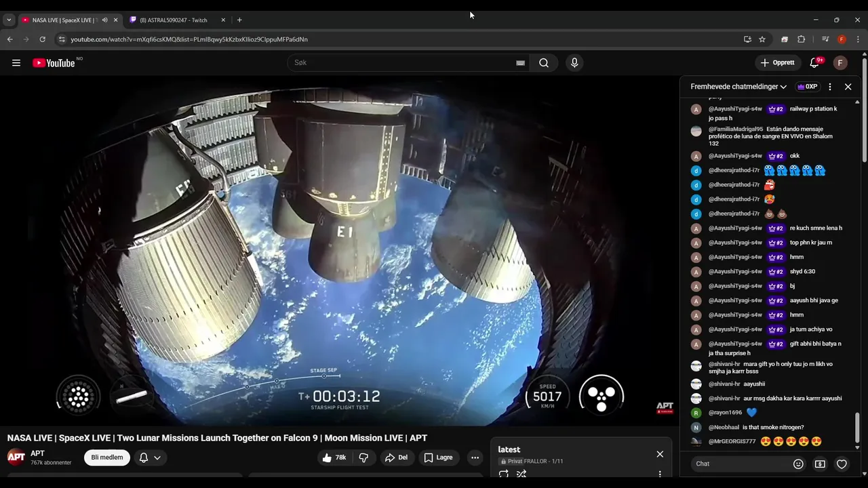
Task: Close the NASA LIVE tab
Action: pos(115,20)
